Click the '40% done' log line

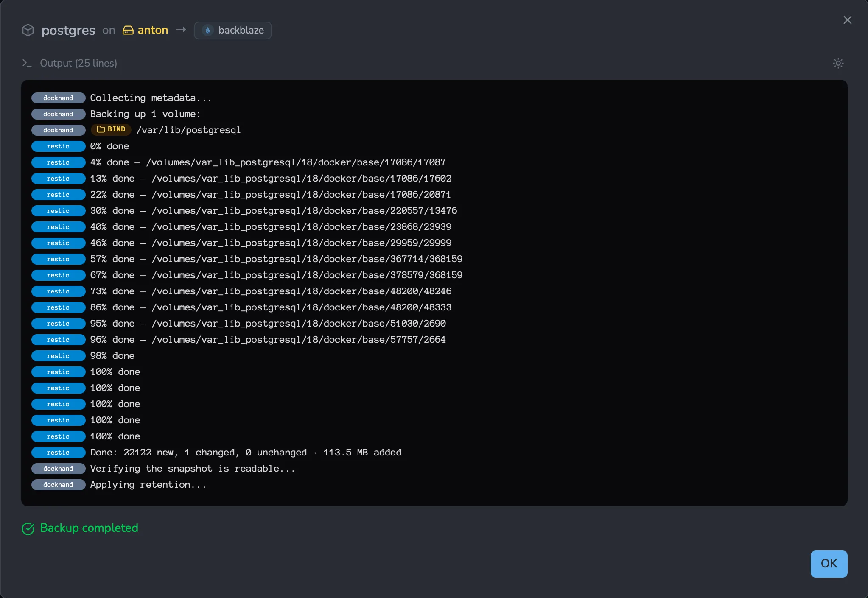click(x=271, y=227)
